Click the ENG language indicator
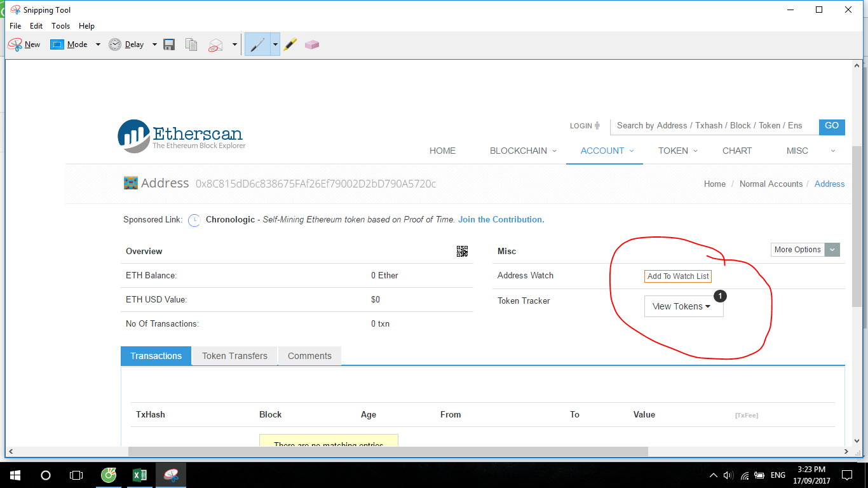This screenshot has width=868, height=488. [778, 475]
